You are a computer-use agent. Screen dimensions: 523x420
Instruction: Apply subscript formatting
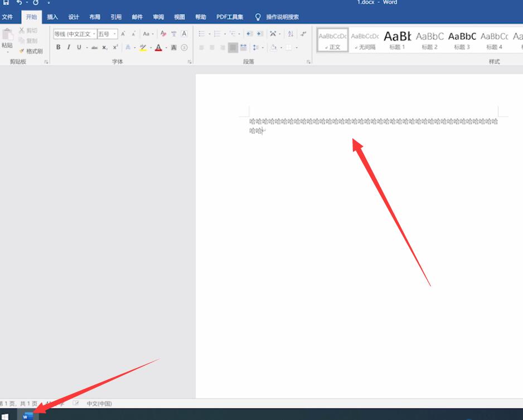coord(105,48)
